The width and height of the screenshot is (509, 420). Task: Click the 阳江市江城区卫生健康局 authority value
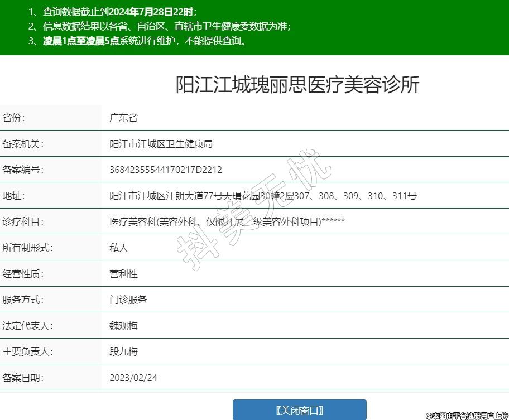point(161,144)
